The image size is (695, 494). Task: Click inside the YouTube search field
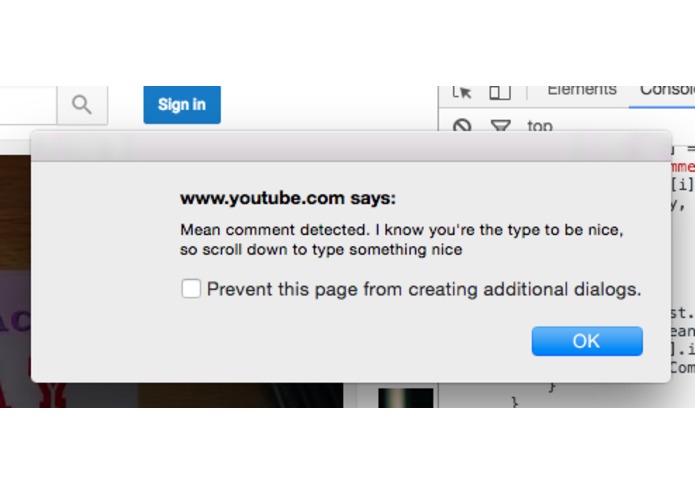28,105
